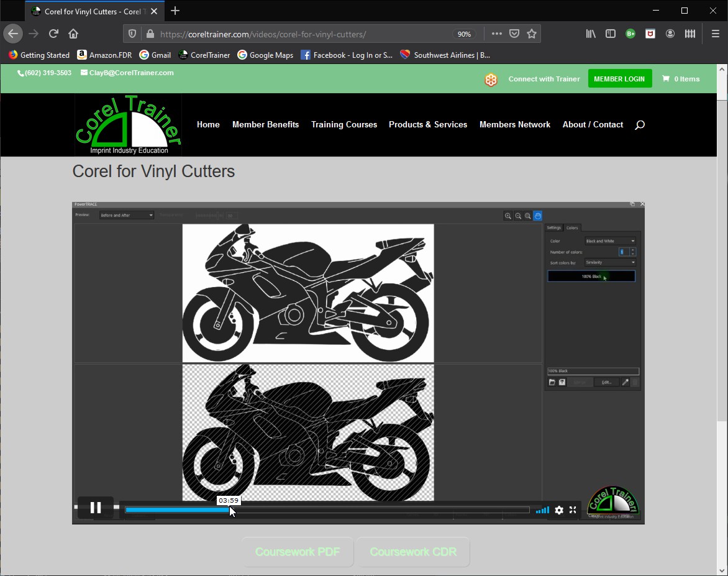Click the open palette folder icon
The width and height of the screenshot is (728, 576).
(552, 382)
